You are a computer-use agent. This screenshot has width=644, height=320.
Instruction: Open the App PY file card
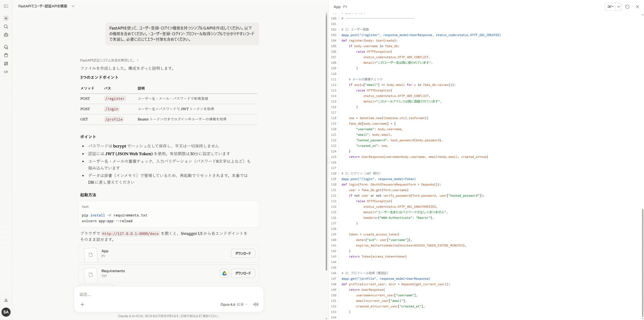tap(151, 254)
